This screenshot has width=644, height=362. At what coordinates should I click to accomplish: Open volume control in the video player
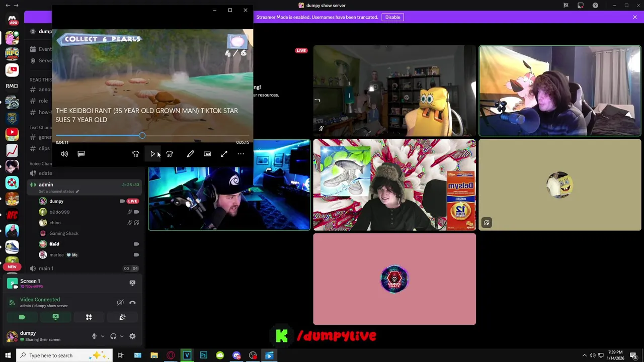[x=64, y=154]
